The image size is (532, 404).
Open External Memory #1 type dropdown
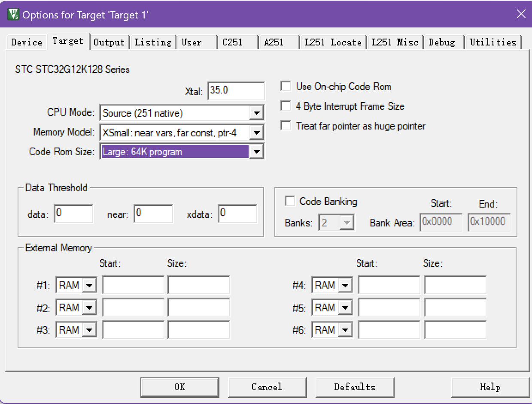point(89,285)
